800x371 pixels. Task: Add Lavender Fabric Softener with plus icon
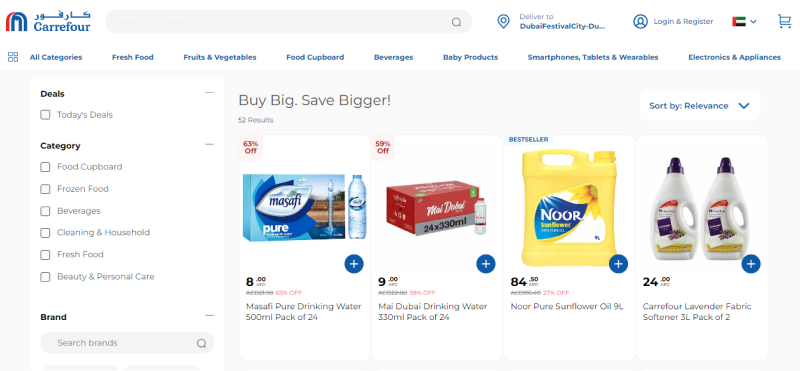[x=751, y=264]
